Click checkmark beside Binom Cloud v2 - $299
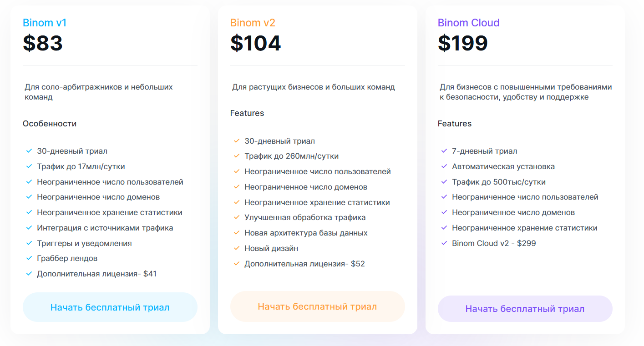This screenshot has width=644, height=346. coord(444,243)
